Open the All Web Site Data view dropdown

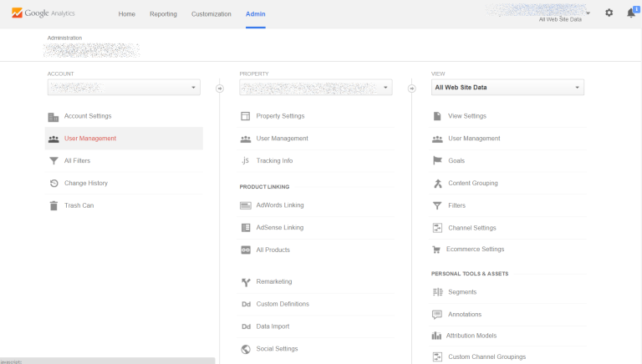click(x=507, y=88)
